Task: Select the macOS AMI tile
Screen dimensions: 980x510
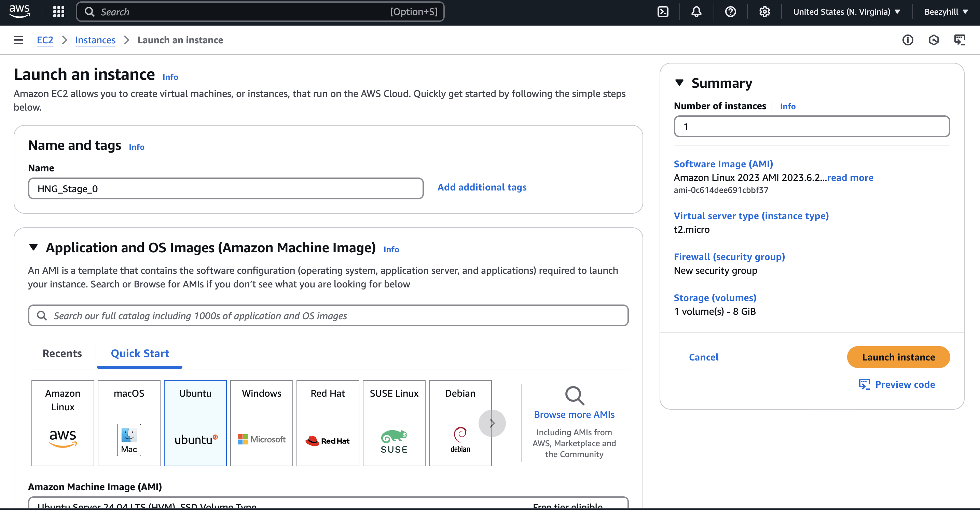Action: click(x=129, y=423)
